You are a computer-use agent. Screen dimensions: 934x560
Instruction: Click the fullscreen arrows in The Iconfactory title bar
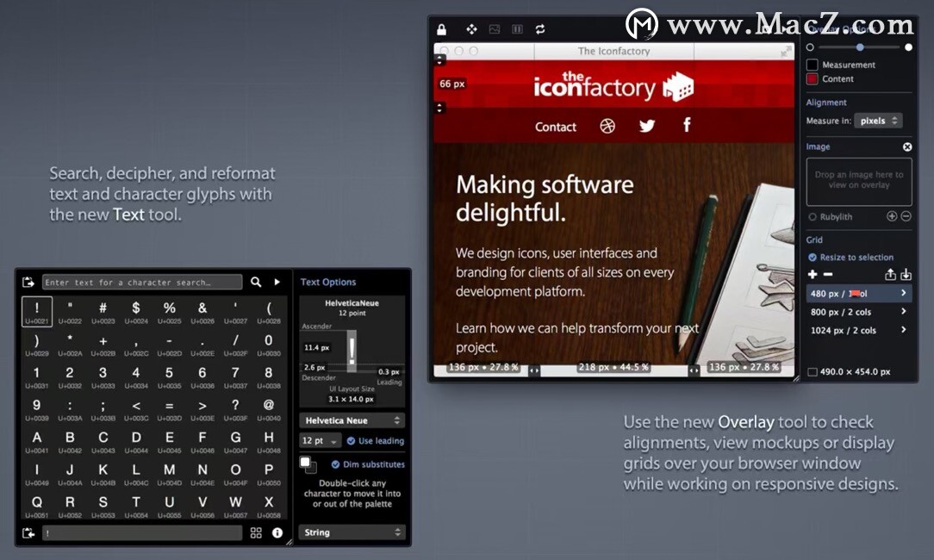pyautogui.click(x=787, y=52)
